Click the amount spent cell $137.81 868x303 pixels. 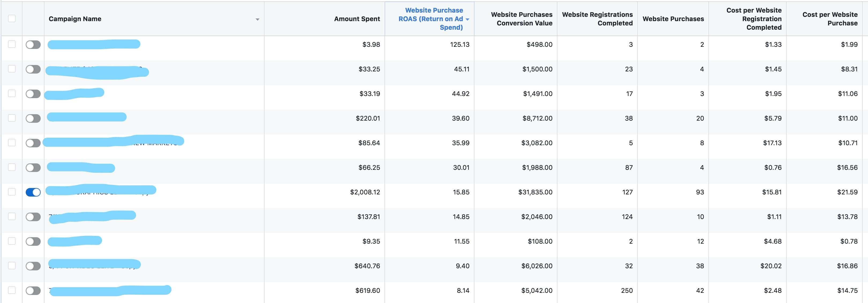click(x=369, y=216)
